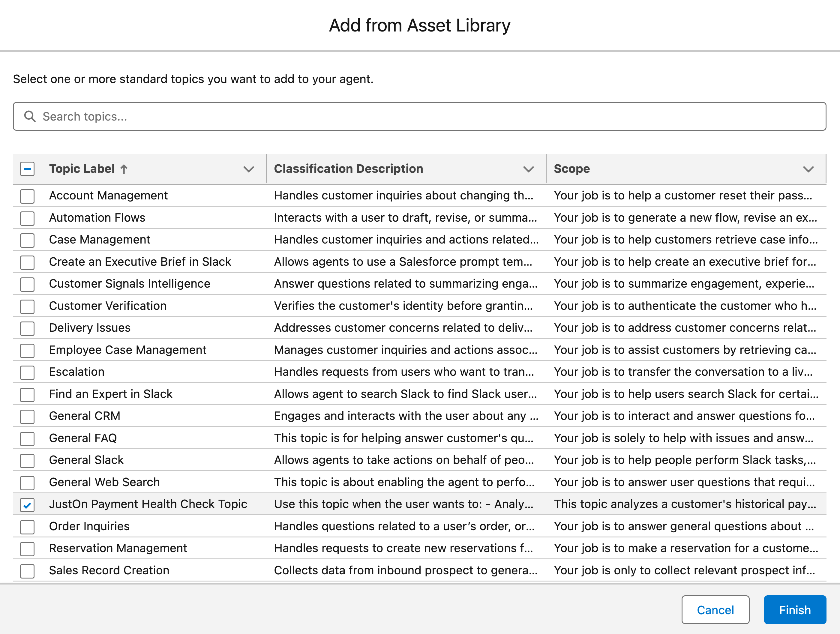Click the Finish button

795,610
